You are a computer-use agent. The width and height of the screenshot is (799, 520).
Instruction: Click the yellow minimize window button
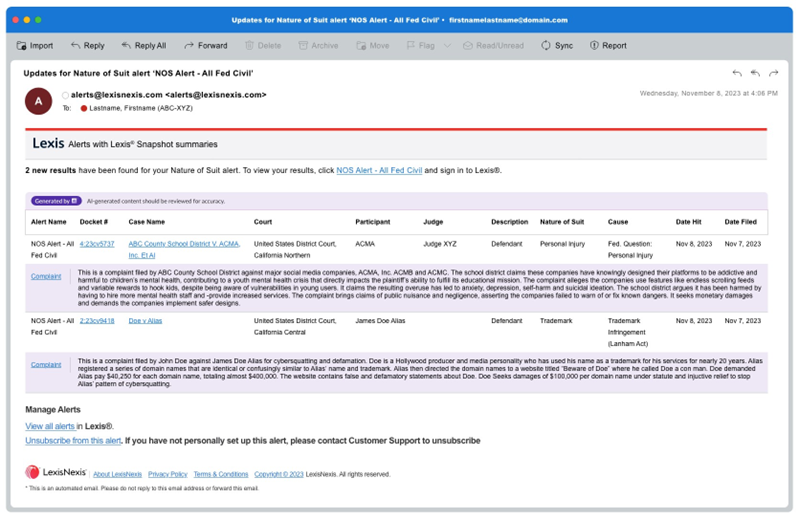[x=27, y=20]
